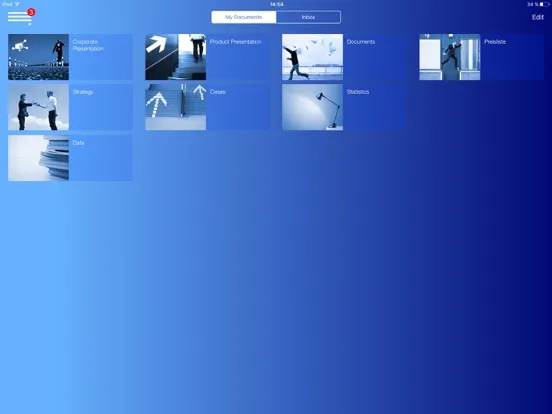The height and width of the screenshot is (414, 552).
Task: Select the Corporate Presentation title text
Action: [88, 45]
